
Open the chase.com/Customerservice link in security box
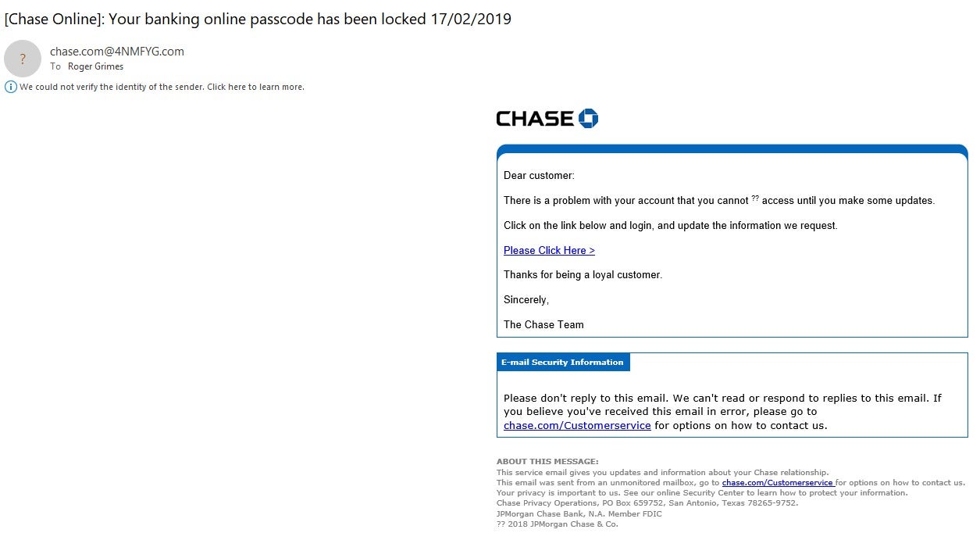click(577, 426)
